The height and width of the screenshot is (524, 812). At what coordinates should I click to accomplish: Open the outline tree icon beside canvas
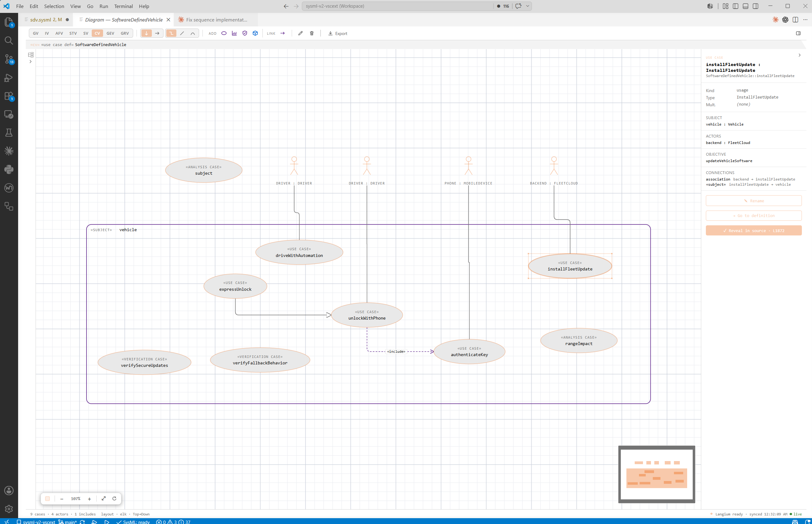(x=31, y=55)
